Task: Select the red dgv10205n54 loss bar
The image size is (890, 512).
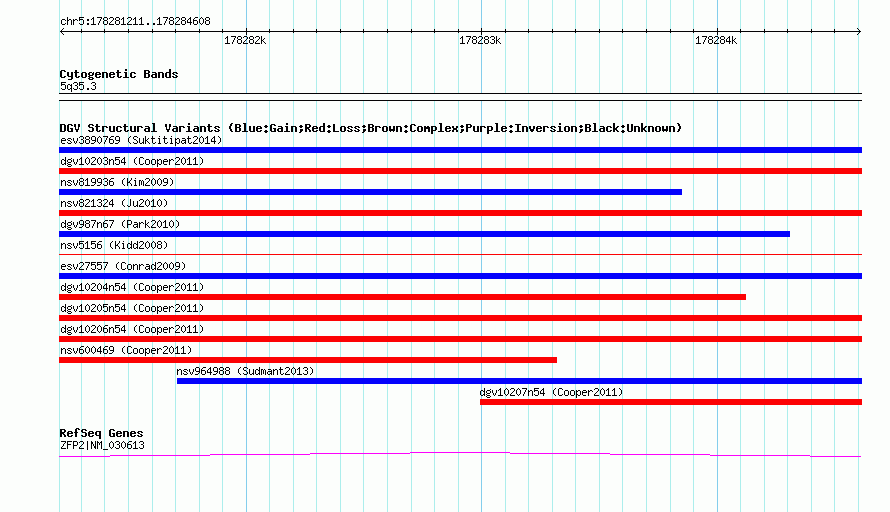Action: click(460, 318)
